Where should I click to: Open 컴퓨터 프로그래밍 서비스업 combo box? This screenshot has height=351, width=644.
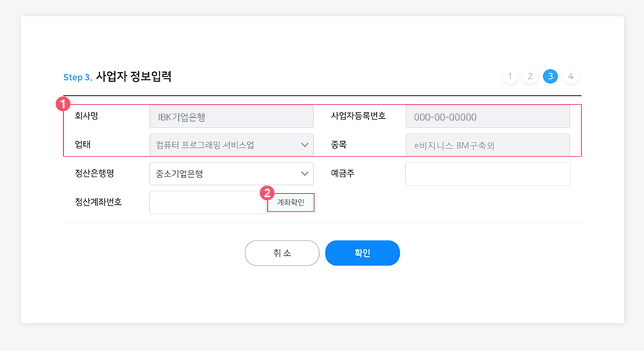tap(231, 145)
